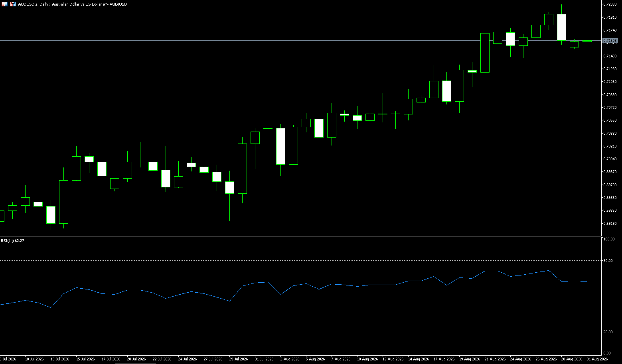
Task: Click the 22 Jul 2026 date label
Action: click(x=162, y=359)
